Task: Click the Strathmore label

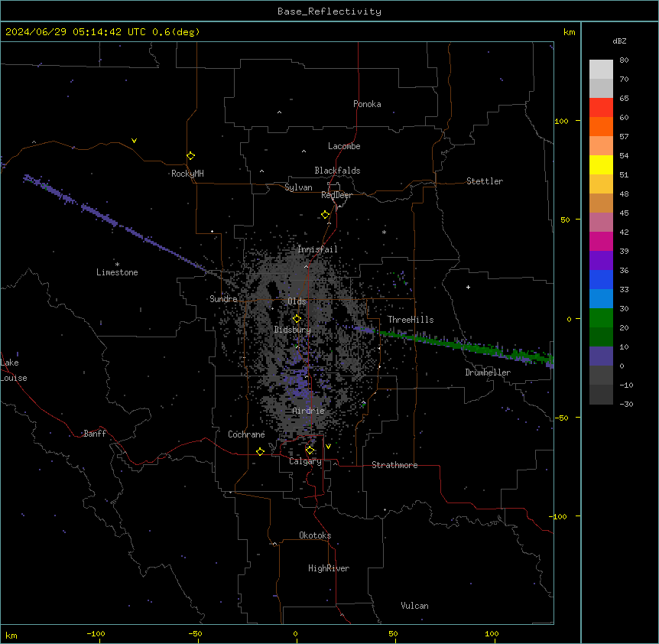Action: tap(394, 465)
